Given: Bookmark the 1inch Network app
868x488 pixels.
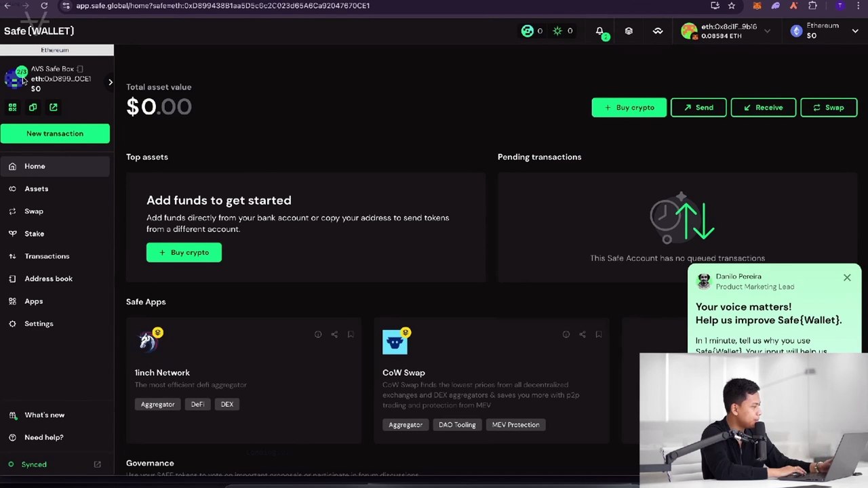Looking at the screenshot, I should [x=351, y=334].
